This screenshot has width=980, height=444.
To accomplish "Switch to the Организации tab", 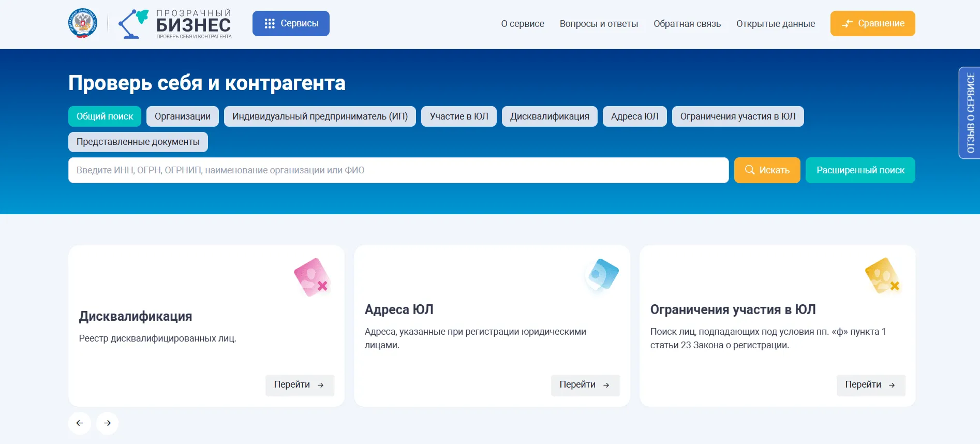I will [183, 116].
